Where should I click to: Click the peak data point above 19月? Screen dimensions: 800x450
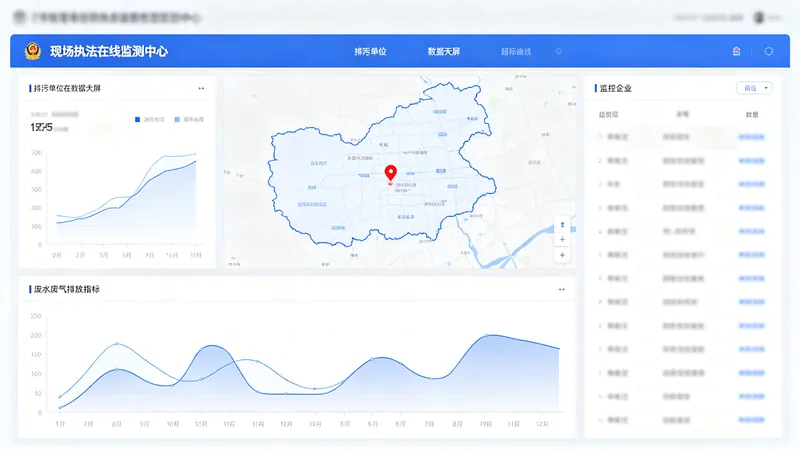[486, 336]
